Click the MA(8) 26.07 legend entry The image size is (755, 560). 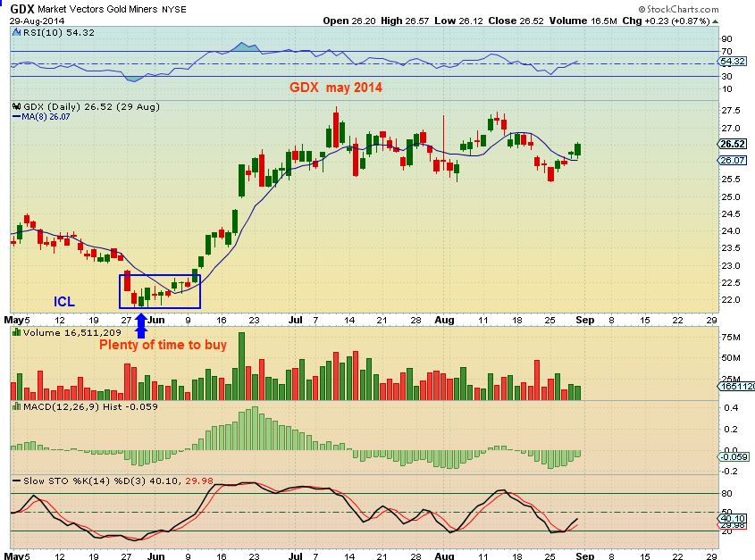point(41,116)
